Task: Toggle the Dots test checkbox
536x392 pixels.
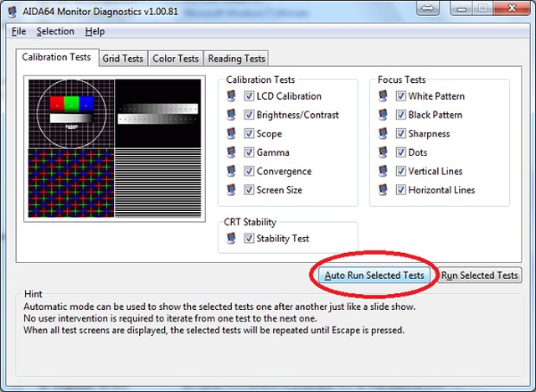Action: 400,152
